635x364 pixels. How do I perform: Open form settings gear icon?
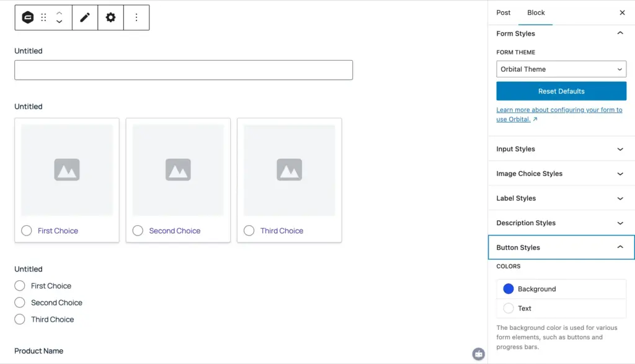[110, 17]
